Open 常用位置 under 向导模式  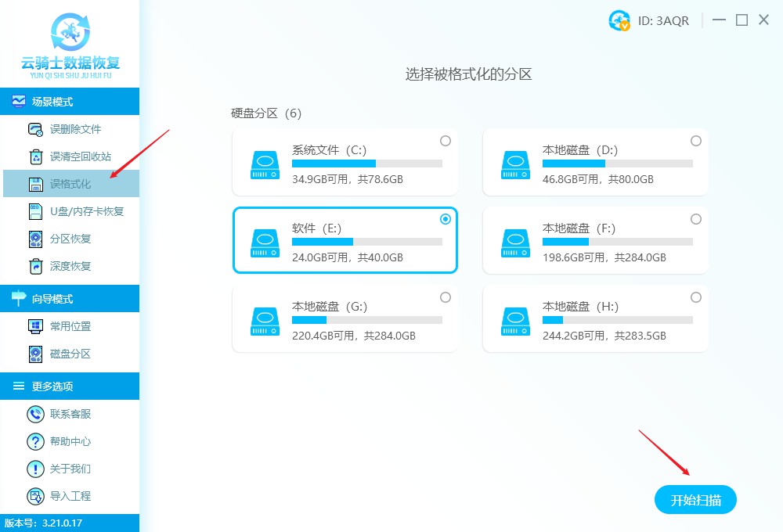pyautogui.click(x=71, y=326)
